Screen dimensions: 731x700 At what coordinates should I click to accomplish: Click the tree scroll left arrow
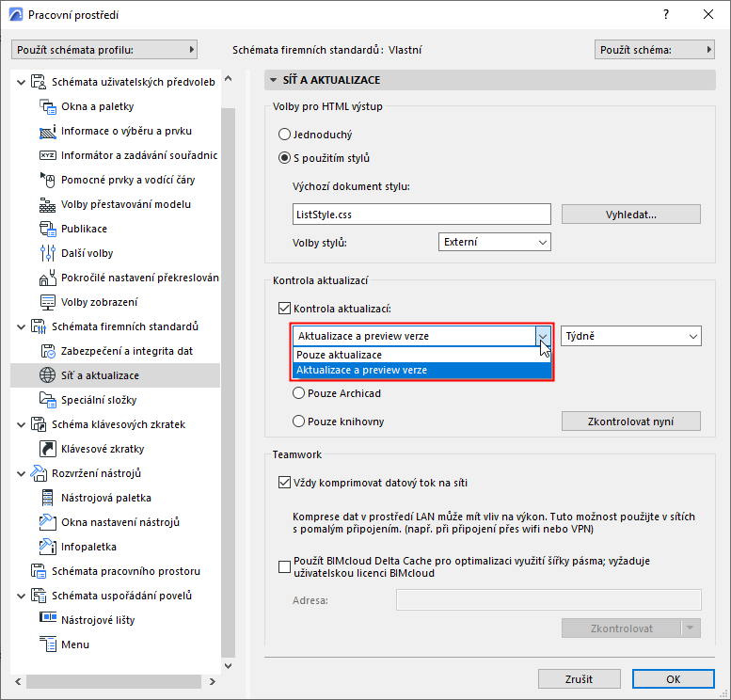tap(18, 681)
